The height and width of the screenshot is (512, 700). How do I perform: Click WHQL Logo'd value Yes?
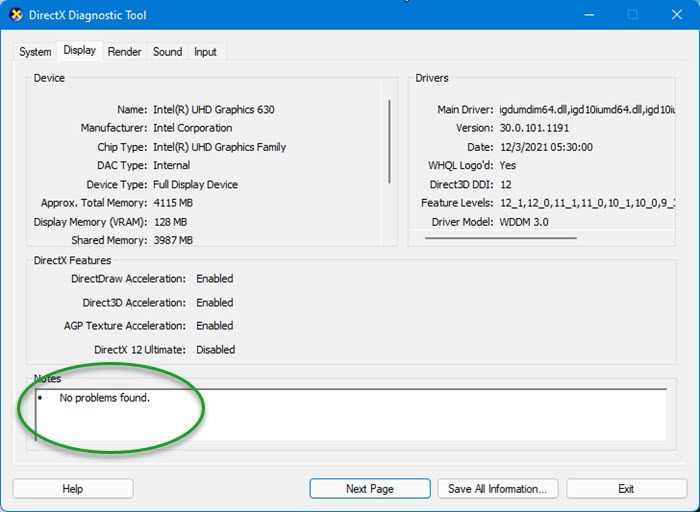coord(508,165)
